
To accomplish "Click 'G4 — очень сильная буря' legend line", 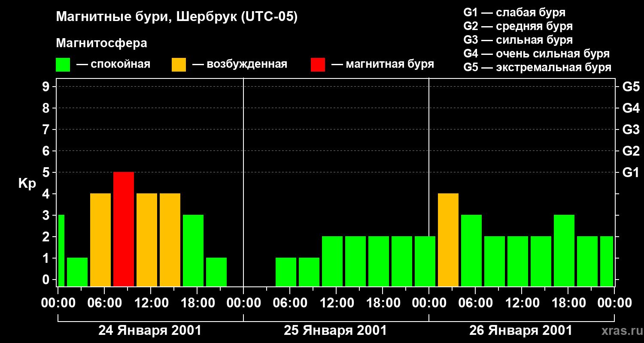I will click(x=537, y=54).
